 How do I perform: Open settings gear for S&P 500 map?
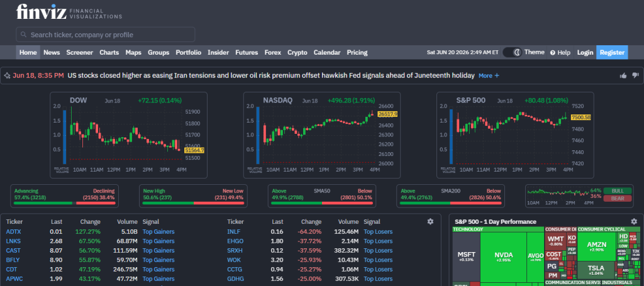tap(634, 221)
